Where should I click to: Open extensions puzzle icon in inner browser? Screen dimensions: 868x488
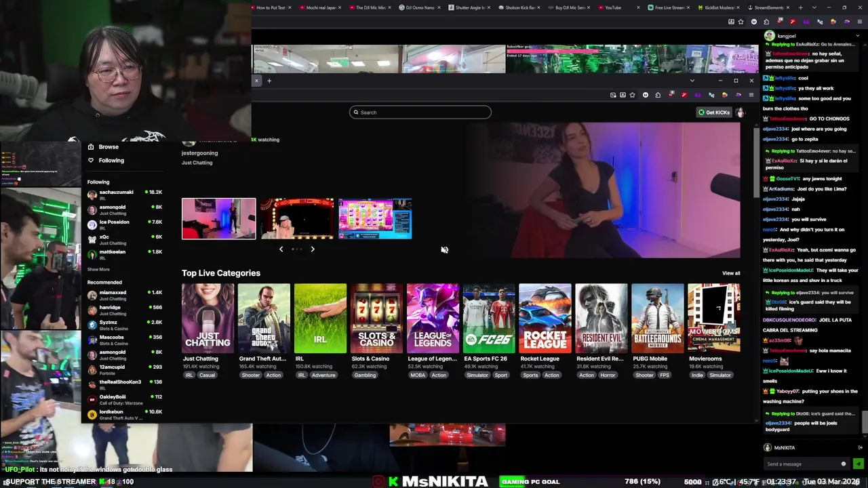[658, 95]
